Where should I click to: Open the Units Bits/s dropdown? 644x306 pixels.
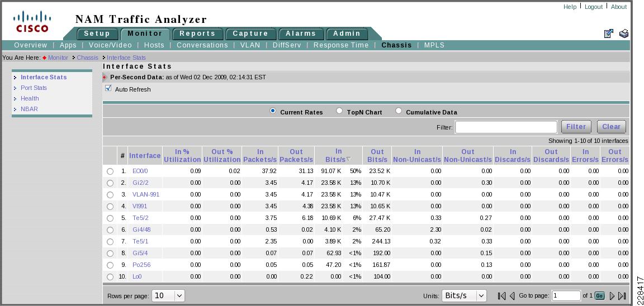(464, 295)
